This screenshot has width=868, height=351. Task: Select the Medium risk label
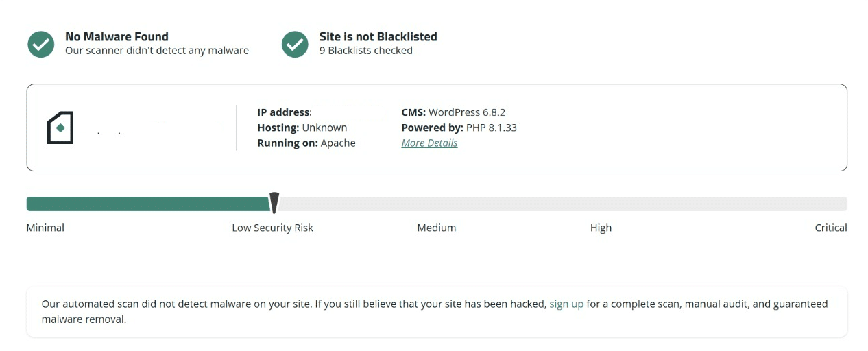pos(436,228)
